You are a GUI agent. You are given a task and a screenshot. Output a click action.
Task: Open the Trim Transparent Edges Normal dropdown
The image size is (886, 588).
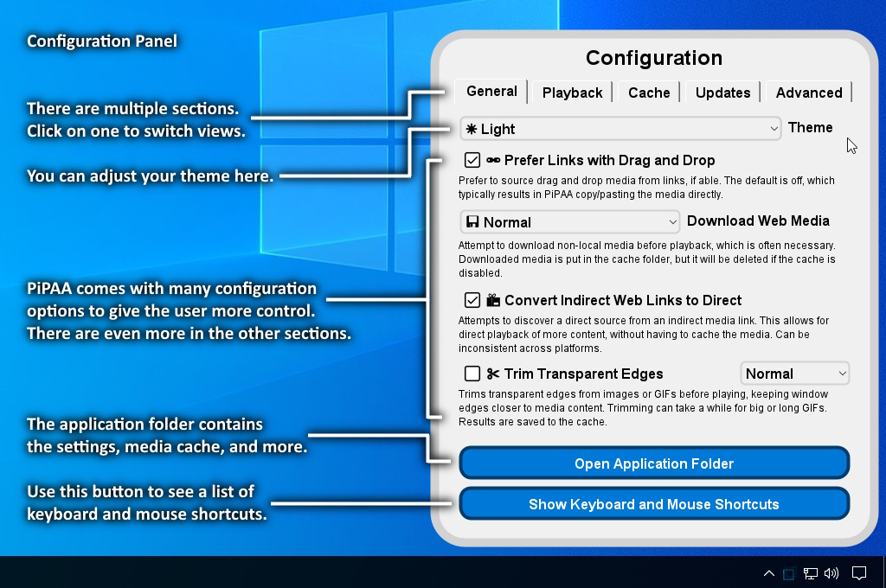(795, 374)
